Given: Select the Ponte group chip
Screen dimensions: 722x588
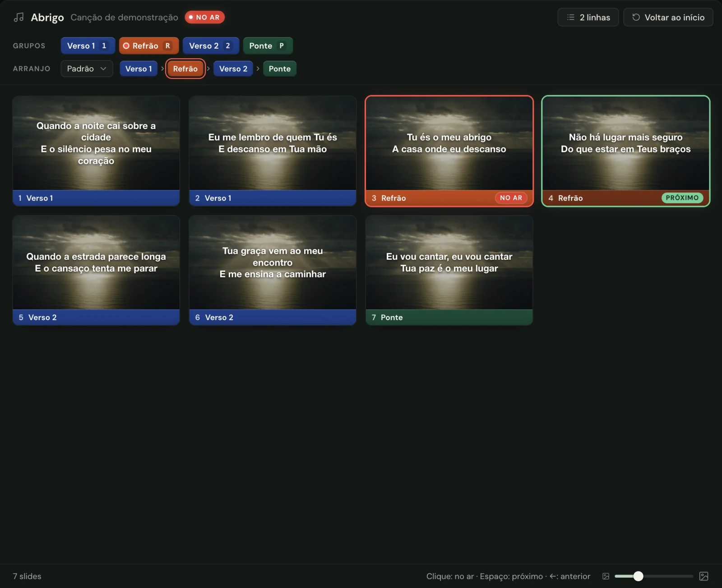Looking at the screenshot, I should point(268,46).
